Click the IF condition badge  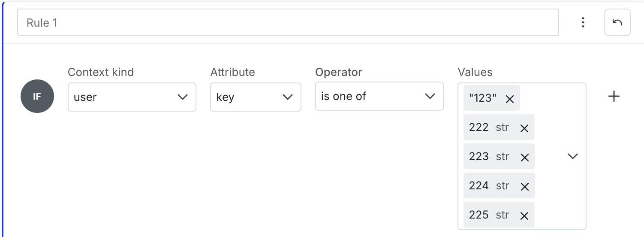[37, 97]
